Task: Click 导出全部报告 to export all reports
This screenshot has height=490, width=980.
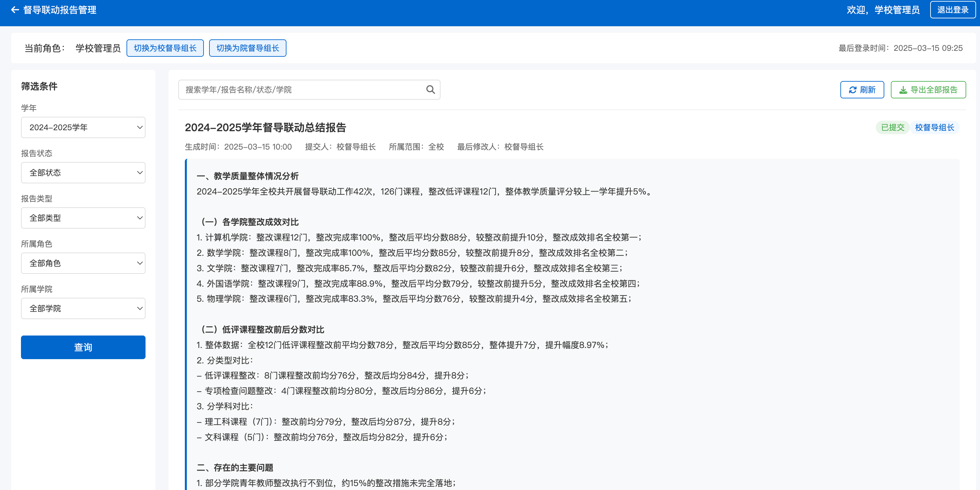Action: point(928,90)
